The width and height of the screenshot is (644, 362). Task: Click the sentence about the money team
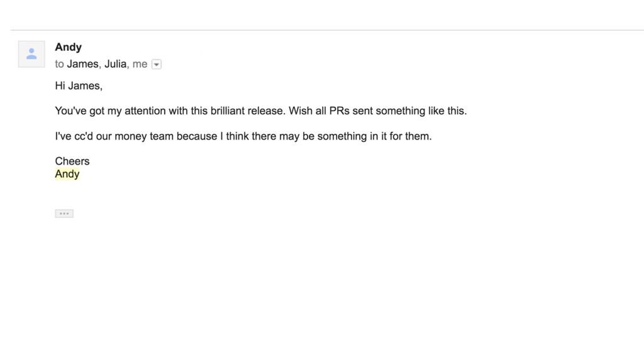tap(243, 136)
